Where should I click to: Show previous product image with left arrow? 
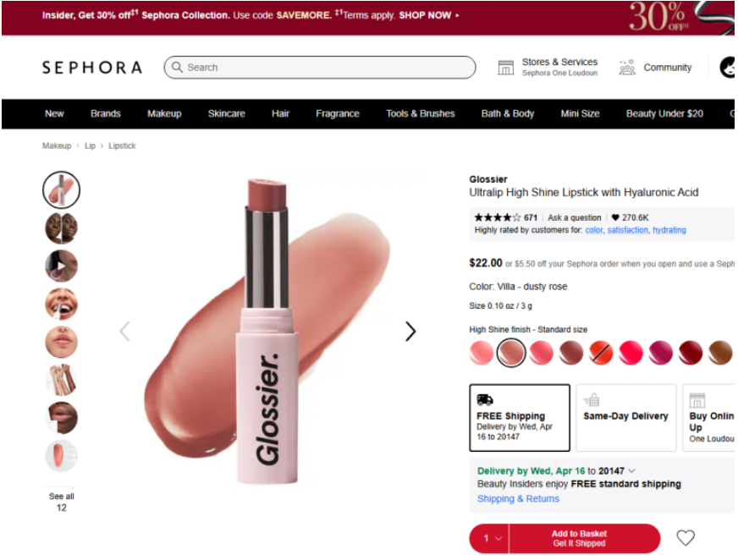click(x=124, y=332)
